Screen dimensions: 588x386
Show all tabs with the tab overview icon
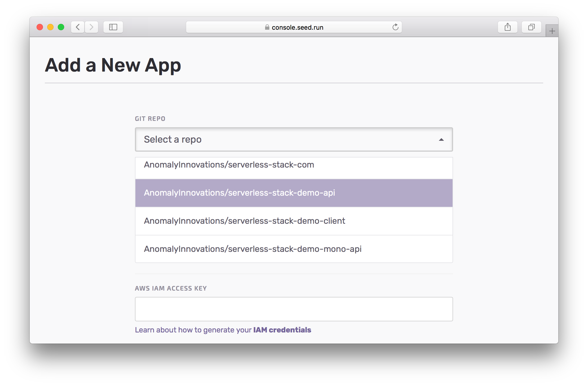531,27
